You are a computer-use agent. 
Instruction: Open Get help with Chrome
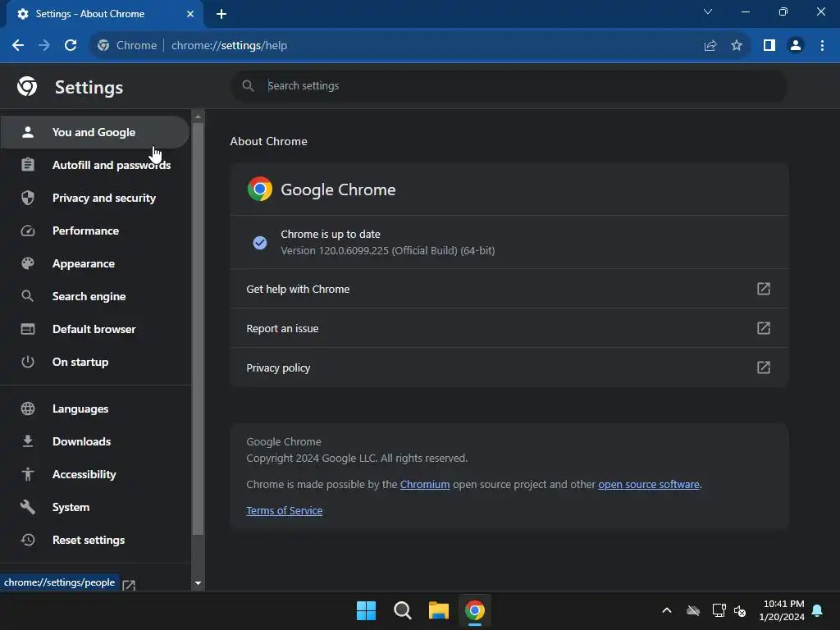point(509,289)
